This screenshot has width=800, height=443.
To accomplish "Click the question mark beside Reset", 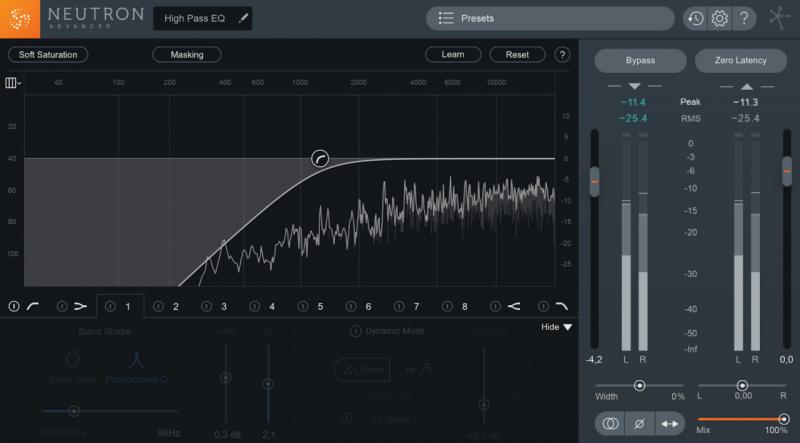I will [x=562, y=55].
